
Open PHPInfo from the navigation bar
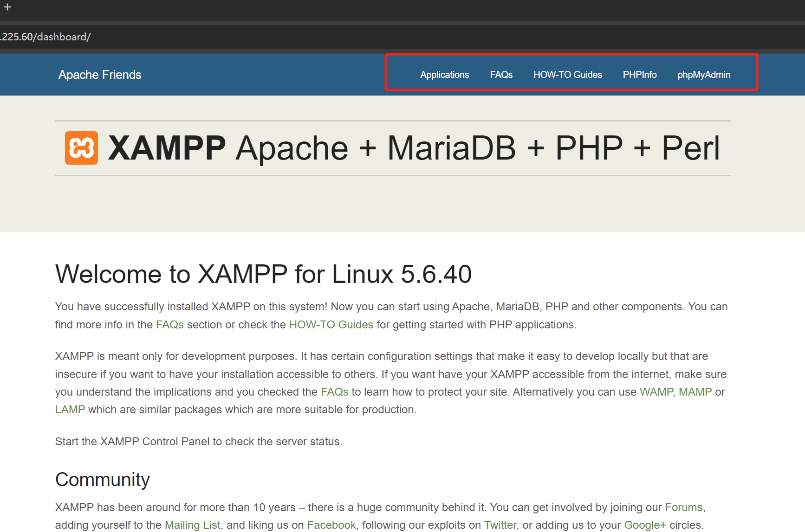640,75
